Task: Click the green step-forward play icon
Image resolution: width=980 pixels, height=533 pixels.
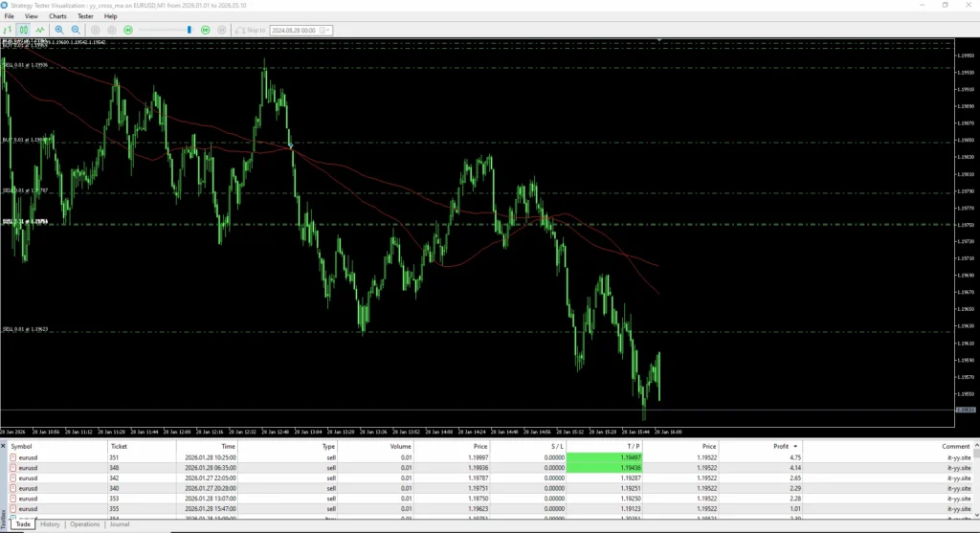Action: pyautogui.click(x=205, y=30)
